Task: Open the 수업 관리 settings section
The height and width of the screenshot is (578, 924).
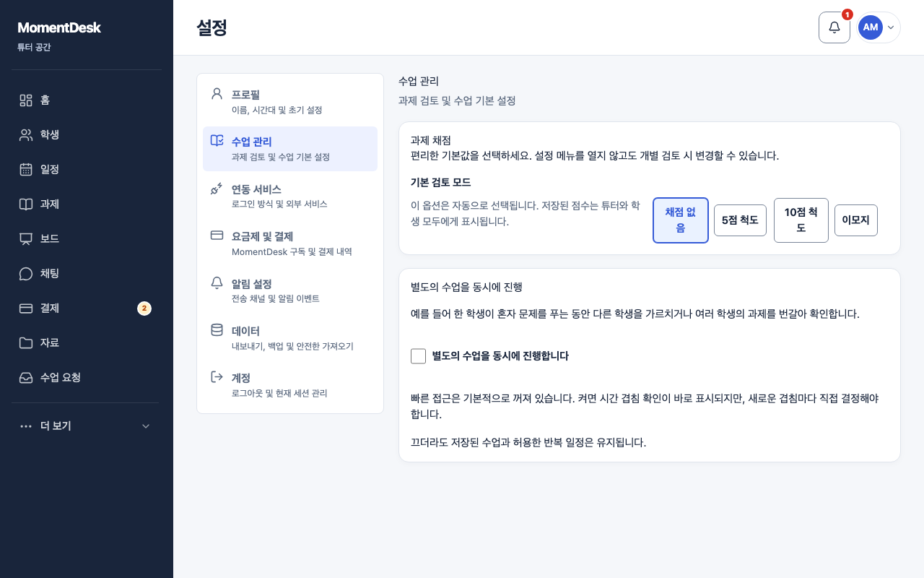Action: point(290,149)
